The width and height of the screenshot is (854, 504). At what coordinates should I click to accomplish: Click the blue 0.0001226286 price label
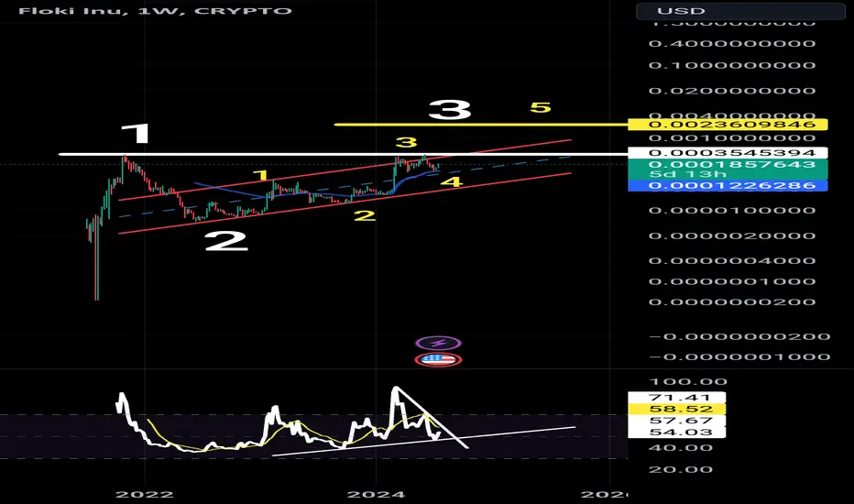pos(728,186)
